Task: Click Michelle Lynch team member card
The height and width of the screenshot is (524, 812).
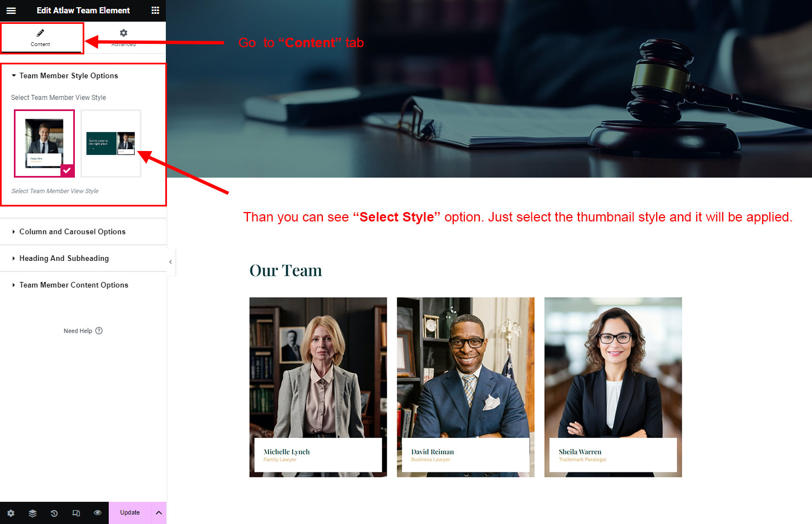Action: pos(318,387)
